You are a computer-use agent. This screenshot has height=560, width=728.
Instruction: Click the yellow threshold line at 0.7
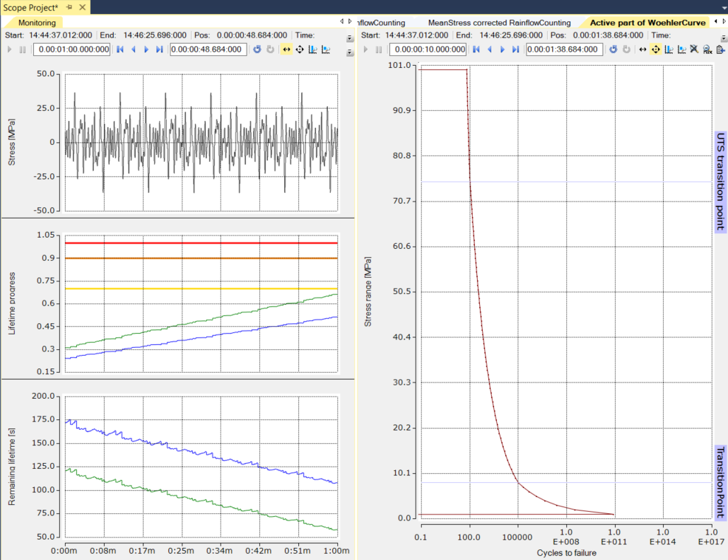point(201,288)
